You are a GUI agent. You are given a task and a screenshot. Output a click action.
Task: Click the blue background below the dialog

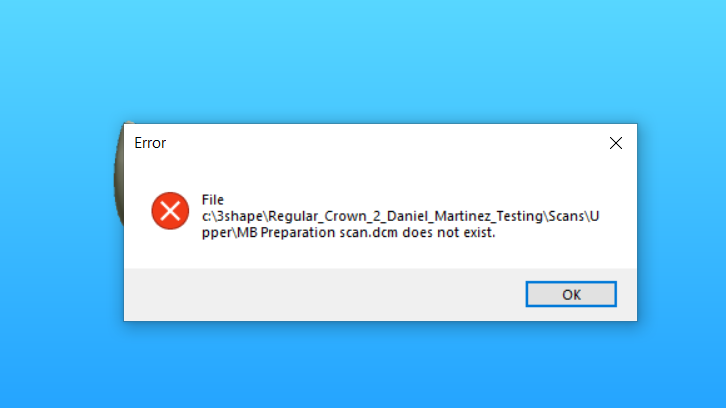[x=363, y=366]
